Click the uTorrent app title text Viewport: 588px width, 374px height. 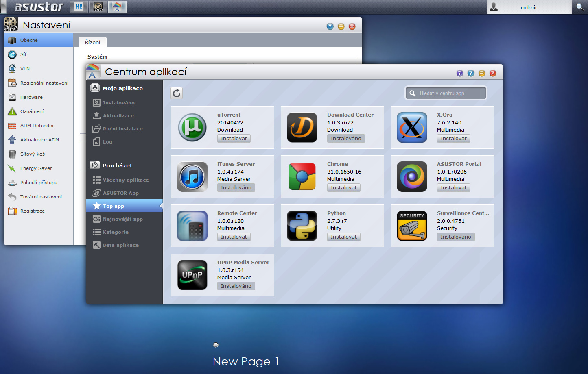[229, 115]
